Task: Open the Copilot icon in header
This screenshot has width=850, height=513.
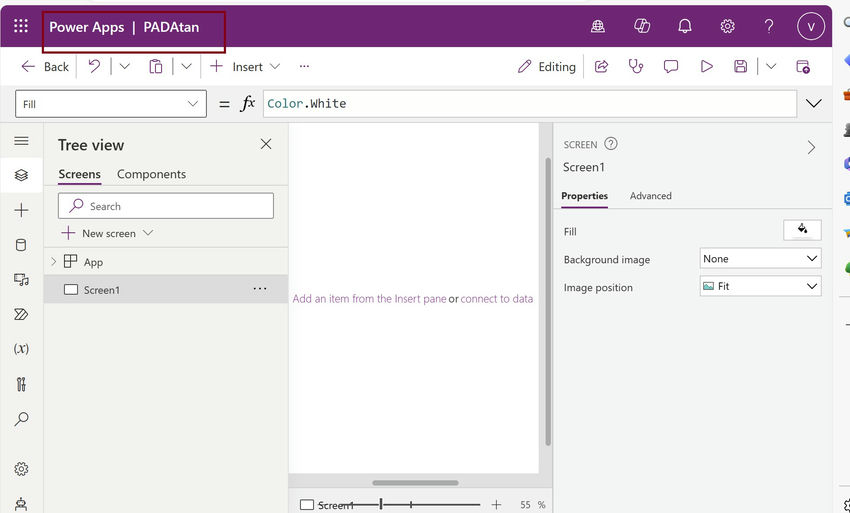Action: (642, 26)
